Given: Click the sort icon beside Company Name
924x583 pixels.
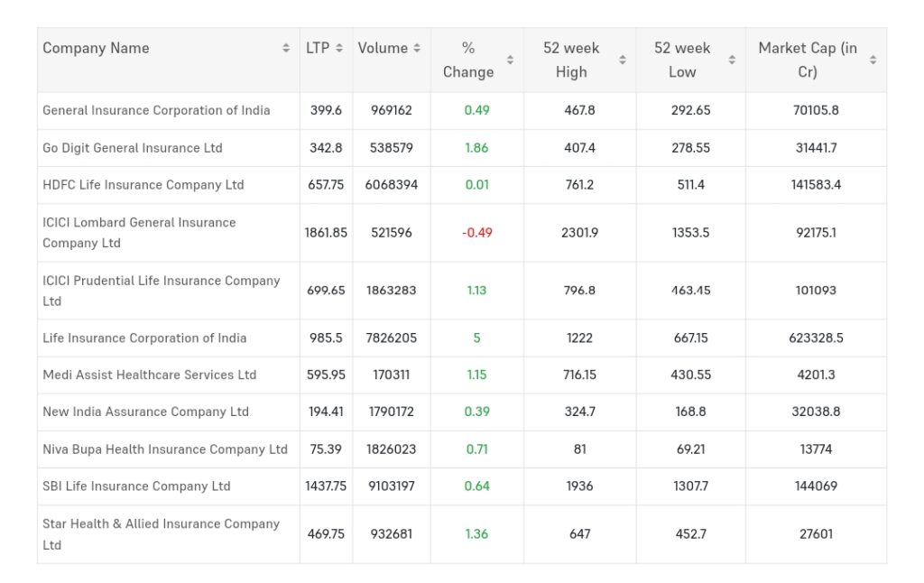Looking at the screenshot, I should tap(286, 49).
